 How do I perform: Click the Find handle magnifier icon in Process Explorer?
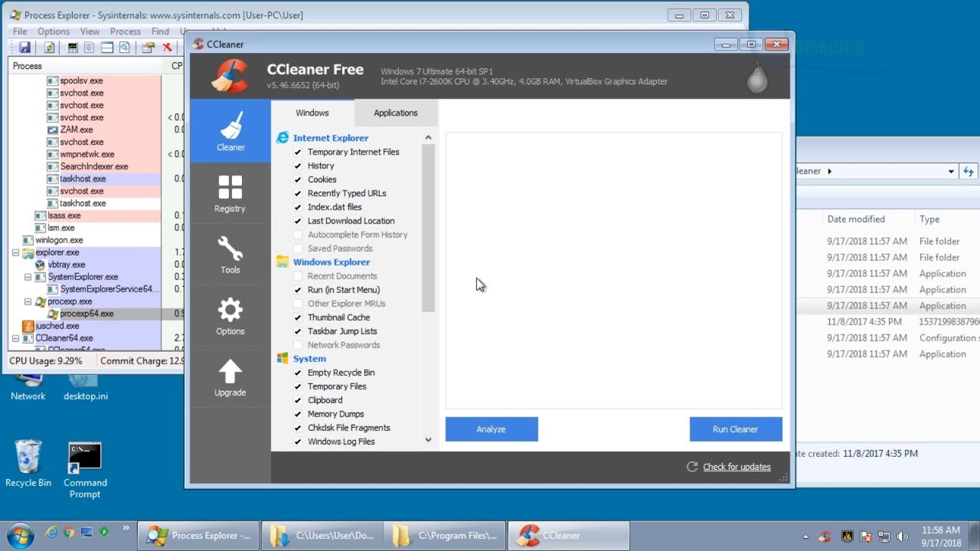click(124, 47)
